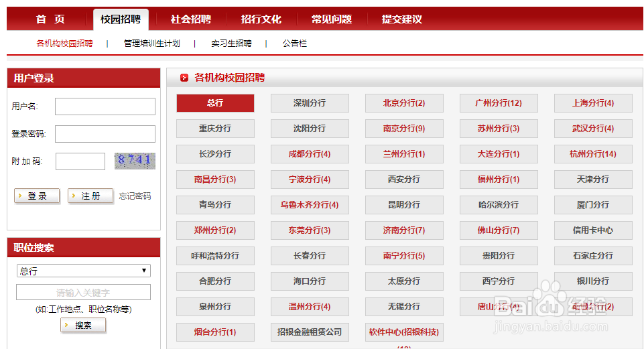Select 温州分行(4) institution button
The width and height of the screenshot is (644, 349).
pos(310,307)
